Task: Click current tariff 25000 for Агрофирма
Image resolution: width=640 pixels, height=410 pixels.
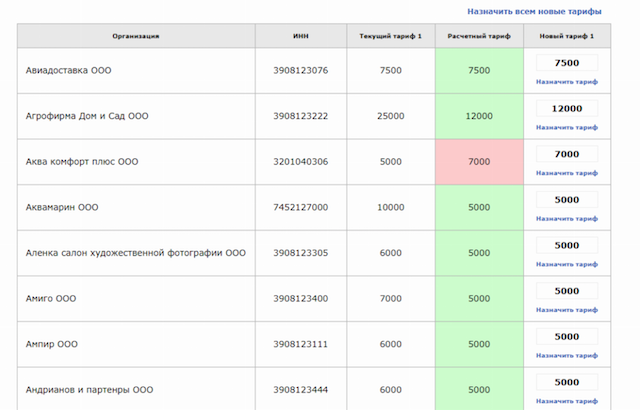Action: tap(391, 116)
